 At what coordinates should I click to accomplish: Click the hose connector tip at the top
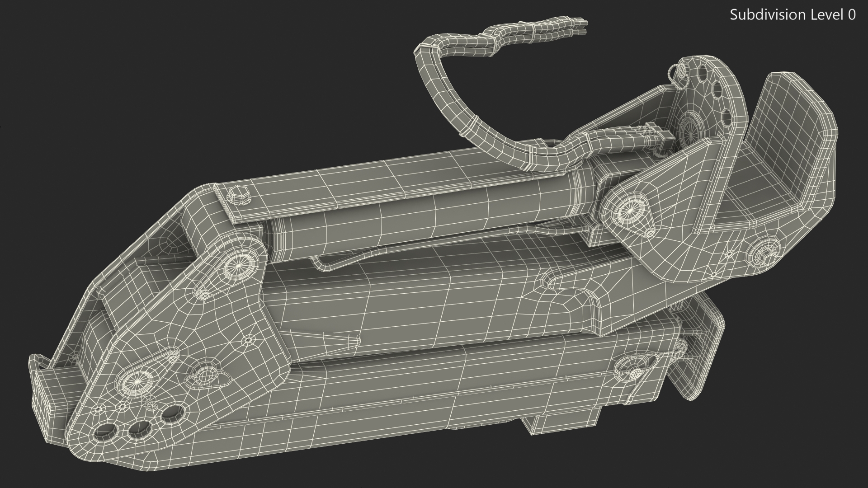point(580,23)
